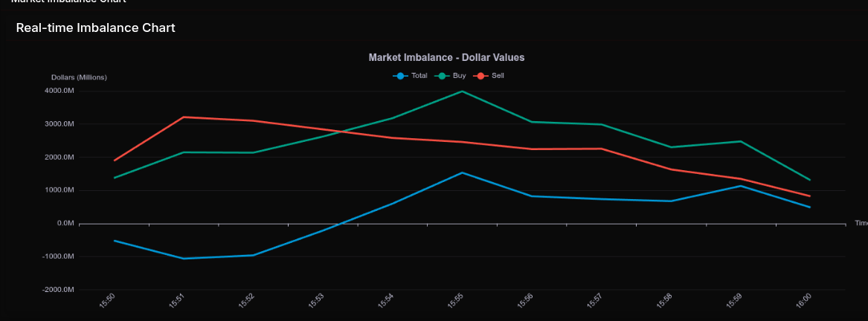Click the Sell line peak at 15:51

click(x=183, y=117)
